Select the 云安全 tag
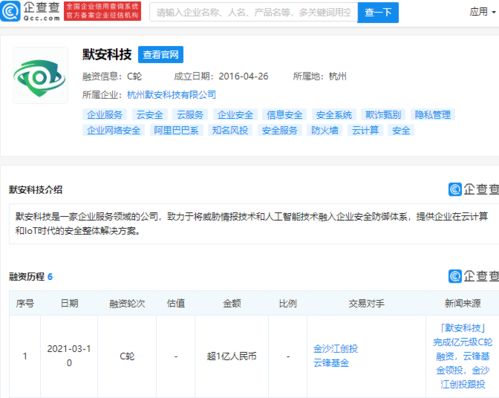 149,115
